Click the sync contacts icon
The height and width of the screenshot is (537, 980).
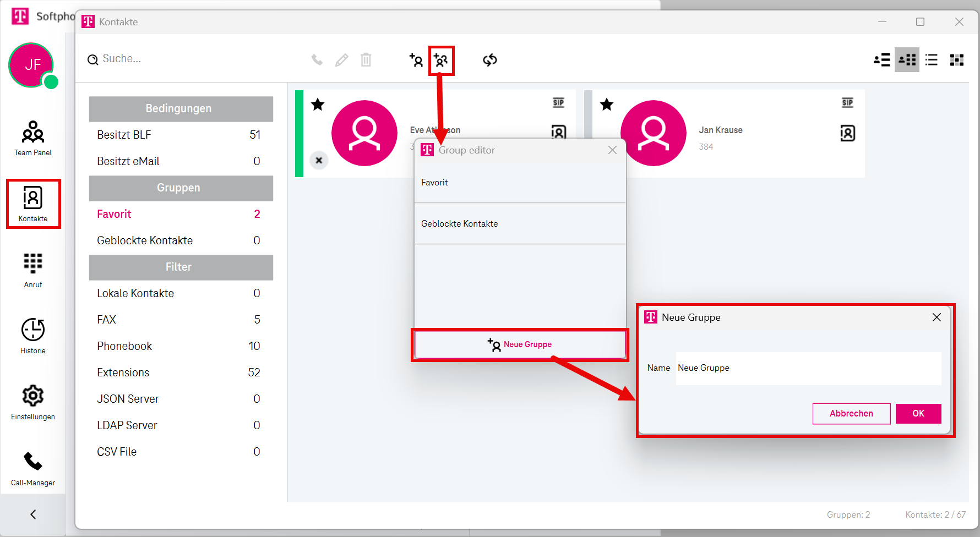(x=489, y=60)
